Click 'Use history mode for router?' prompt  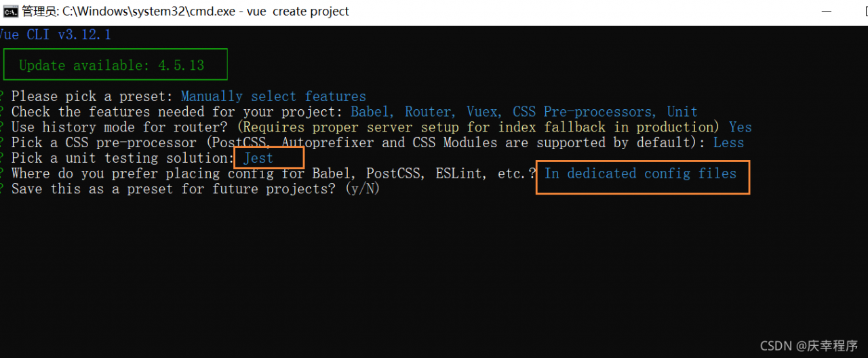point(121,127)
